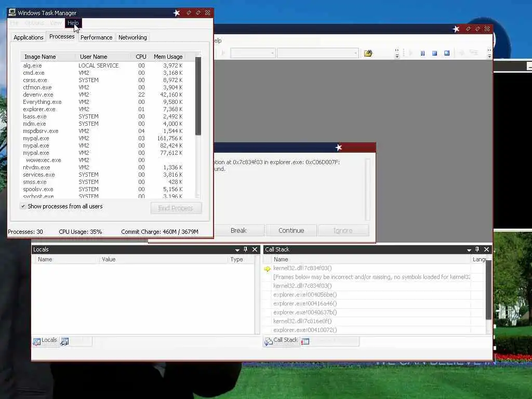Select the lsass.exe process row
The height and width of the screenshot is (399, 532).
point(103,116)
